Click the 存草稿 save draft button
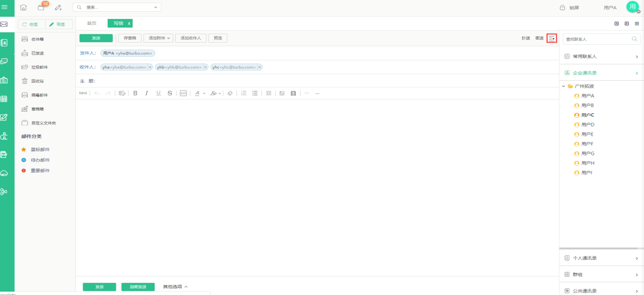 click(130, 38)
